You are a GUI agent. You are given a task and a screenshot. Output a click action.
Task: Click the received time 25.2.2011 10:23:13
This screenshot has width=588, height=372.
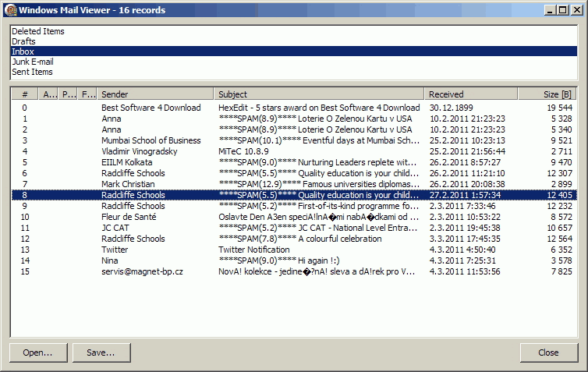(467, 140)
